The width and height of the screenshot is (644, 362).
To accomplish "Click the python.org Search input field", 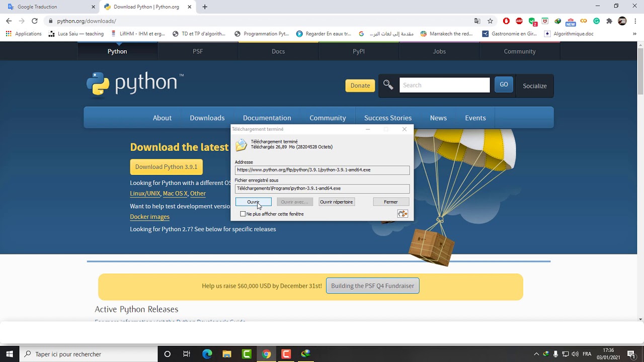I will [x=444, y=85].
